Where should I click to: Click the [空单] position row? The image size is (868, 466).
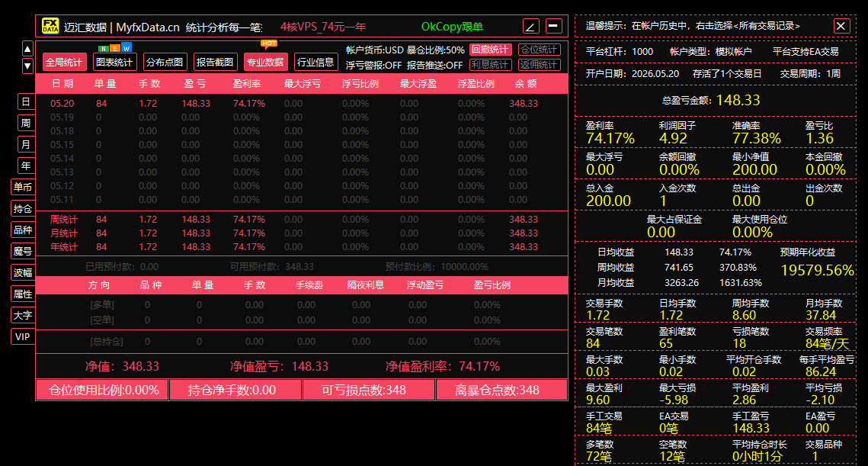[x=302, y=320]
